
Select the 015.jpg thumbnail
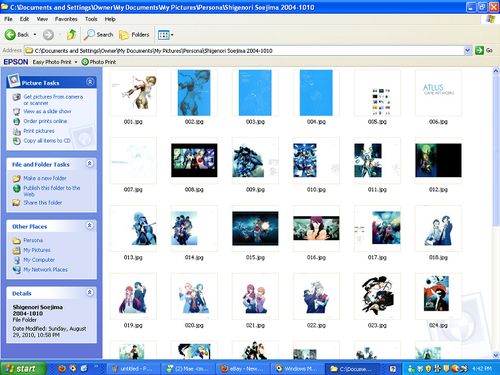255,229
